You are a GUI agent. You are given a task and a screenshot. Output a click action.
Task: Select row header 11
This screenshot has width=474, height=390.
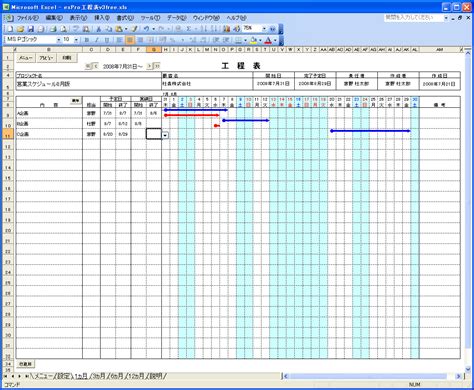[8, 134]
